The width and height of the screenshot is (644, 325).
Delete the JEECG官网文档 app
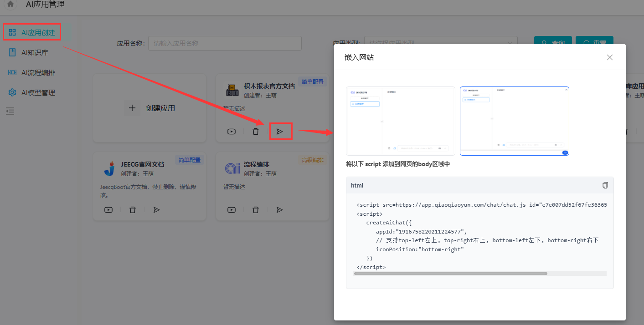point(133,210)
